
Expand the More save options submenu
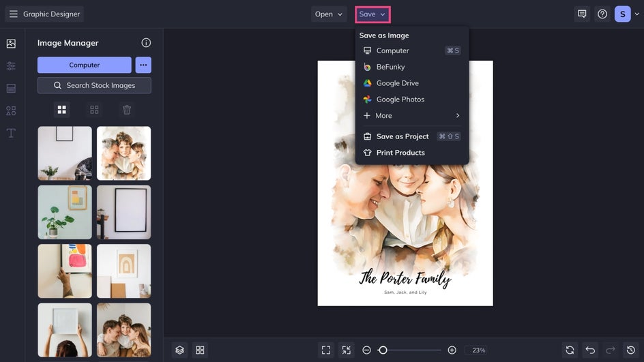(412, 116)
